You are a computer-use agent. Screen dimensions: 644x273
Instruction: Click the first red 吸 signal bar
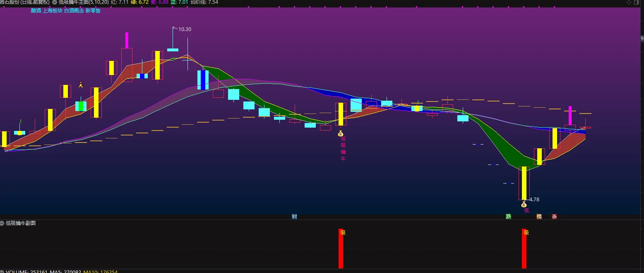click(341, 249)
